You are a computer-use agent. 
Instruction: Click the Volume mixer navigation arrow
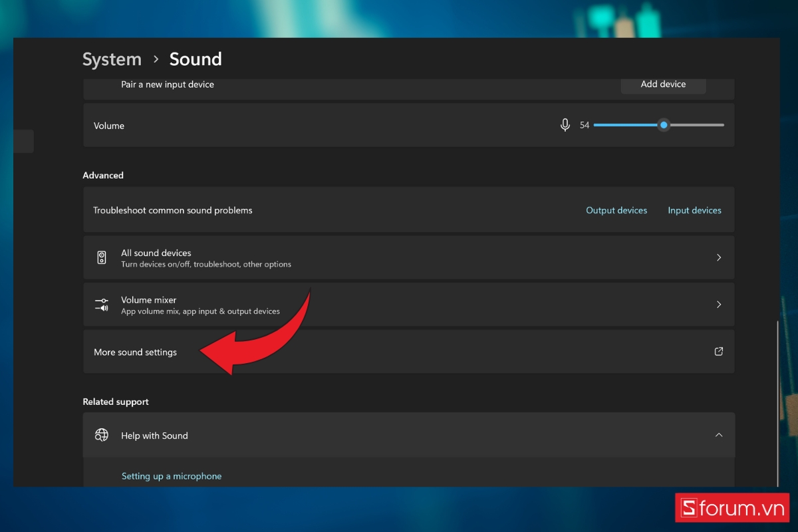719,305
